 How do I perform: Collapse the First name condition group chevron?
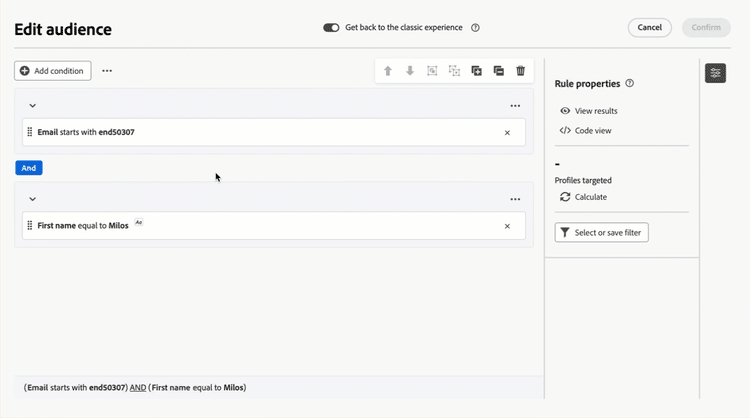click(x=33, y=199)
